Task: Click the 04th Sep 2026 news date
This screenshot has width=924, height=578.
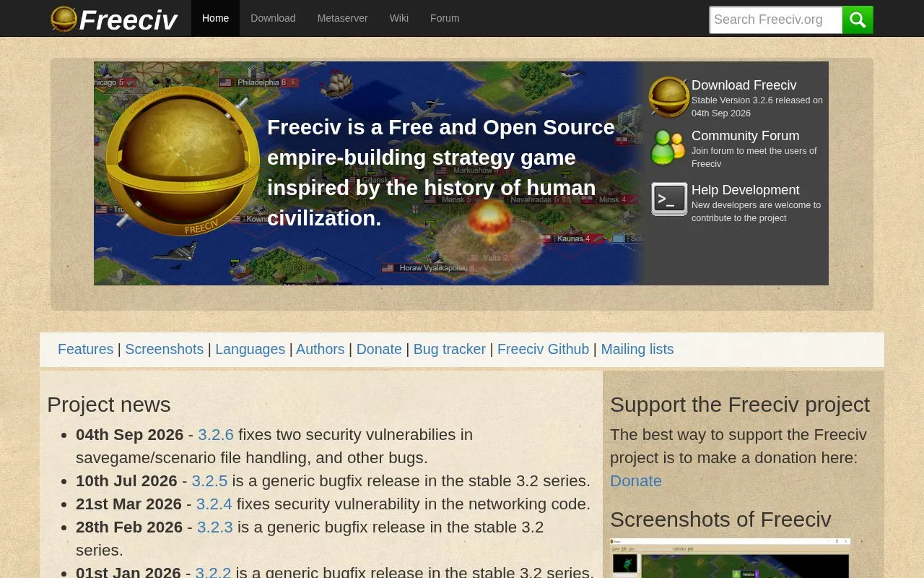Action: pos(130,435)
